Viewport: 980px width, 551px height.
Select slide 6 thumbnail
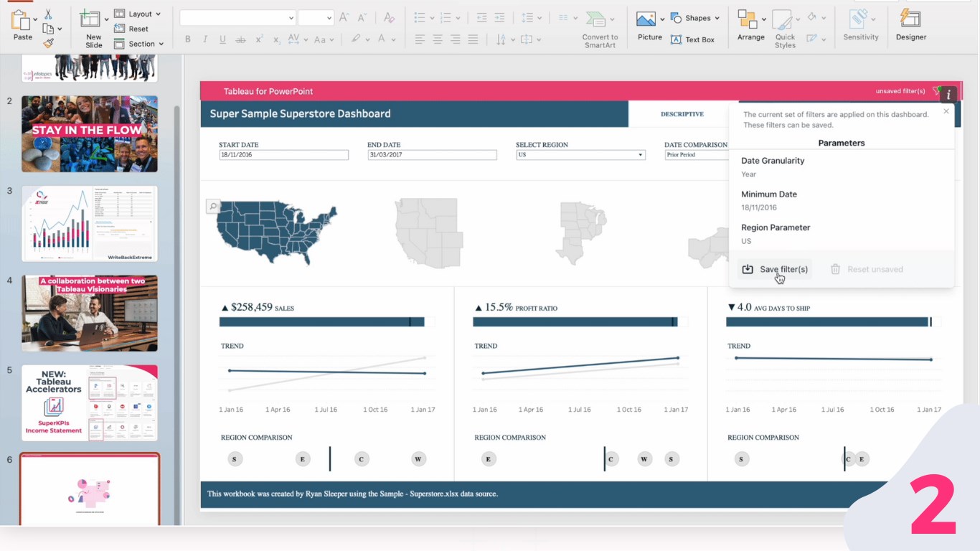[x=90, y=489]
